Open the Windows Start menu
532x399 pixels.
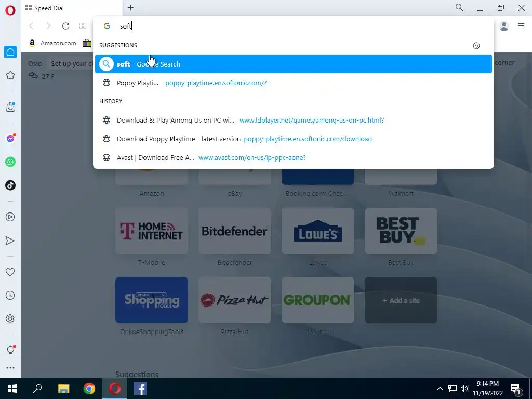pyautogui.click(x=12, y=389)
